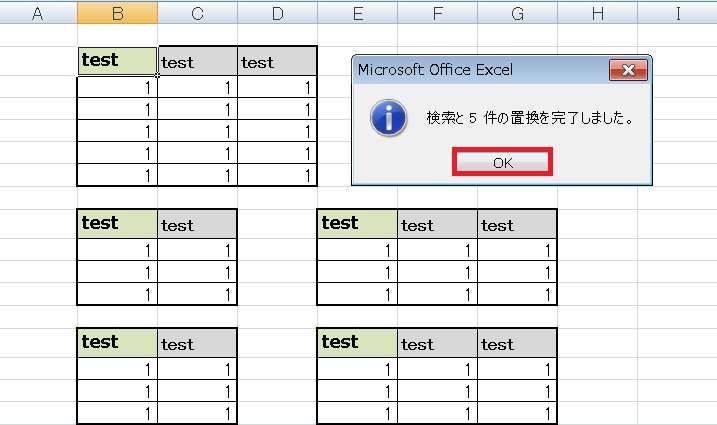Image resolution: width=717 pixels, height=425 pixels.
Task: Select column G header
Action: (x=517, y=13)
